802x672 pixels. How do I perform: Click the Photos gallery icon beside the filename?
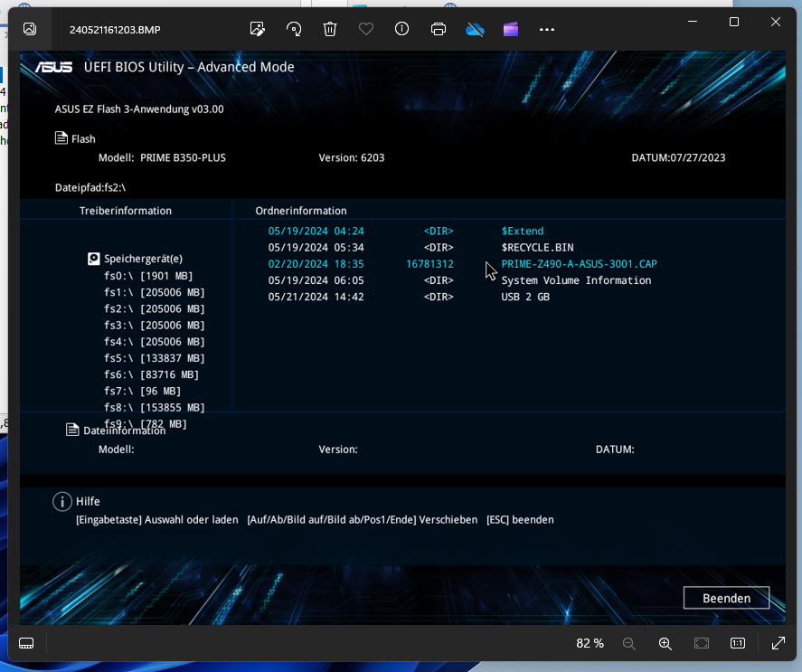pos(30,29)
